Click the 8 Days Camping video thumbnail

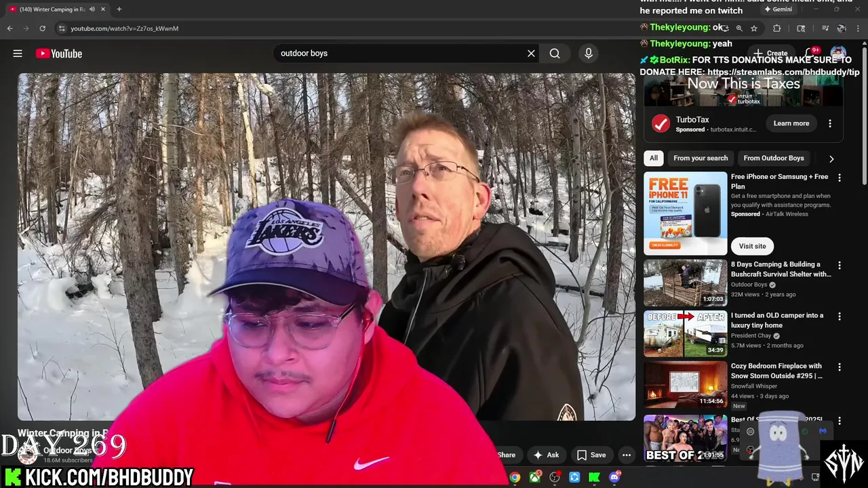pos(685,283)
